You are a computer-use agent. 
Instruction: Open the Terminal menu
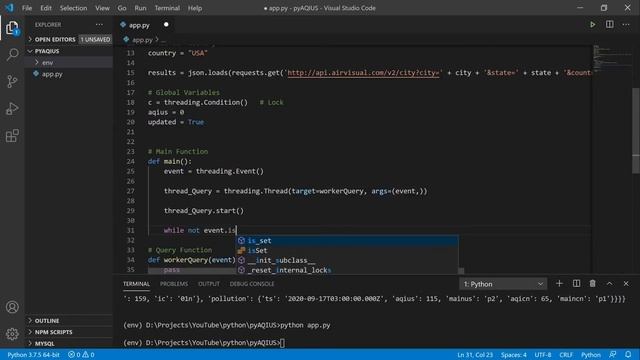coord(167,8)
